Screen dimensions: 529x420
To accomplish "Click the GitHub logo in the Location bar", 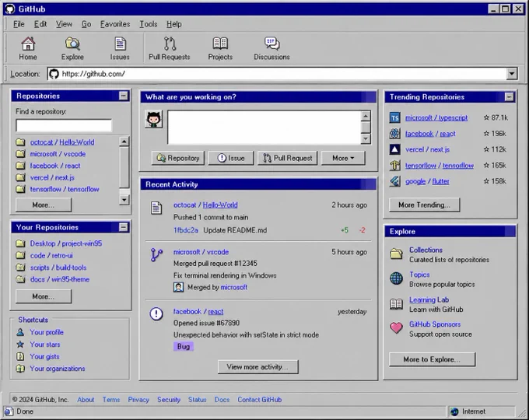I will tap(54, 74).
